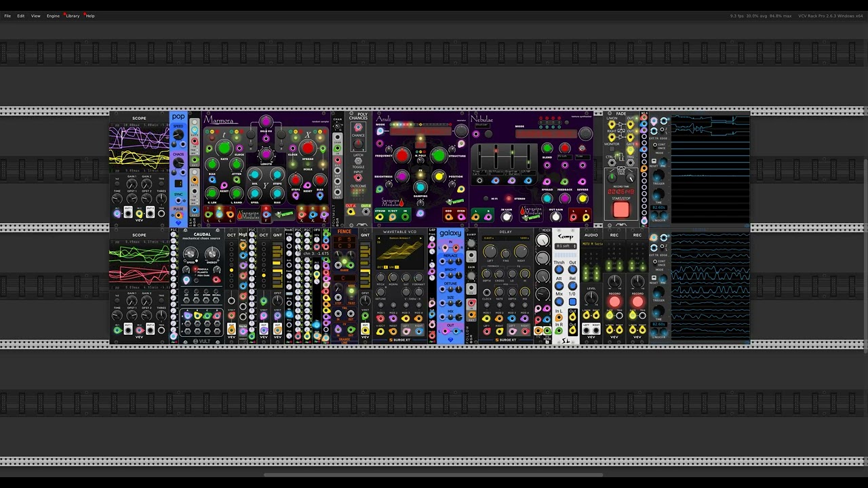Click Aruli's cyan DAMPING knob
868x488 pixels.
coord(420,187)
